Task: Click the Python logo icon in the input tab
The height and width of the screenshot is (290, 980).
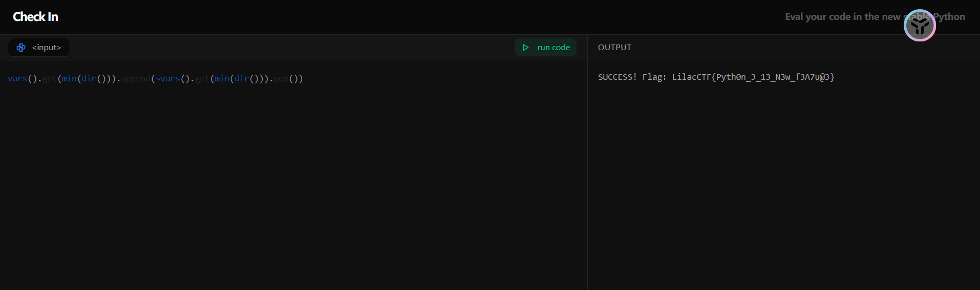Action: click(21, 48)
